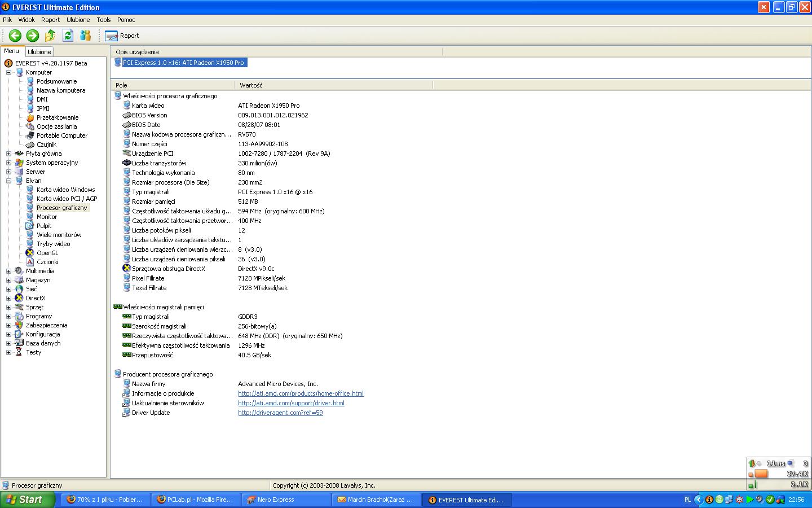Click the Programy tree icon

tap(19, 316)
